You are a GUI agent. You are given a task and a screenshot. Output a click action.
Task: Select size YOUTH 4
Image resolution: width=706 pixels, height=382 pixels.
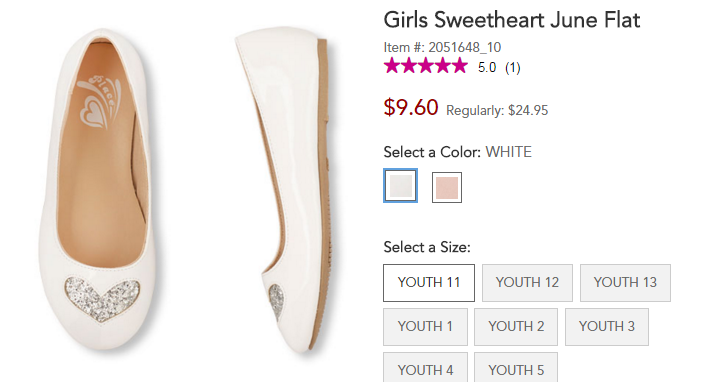[425, 368]
